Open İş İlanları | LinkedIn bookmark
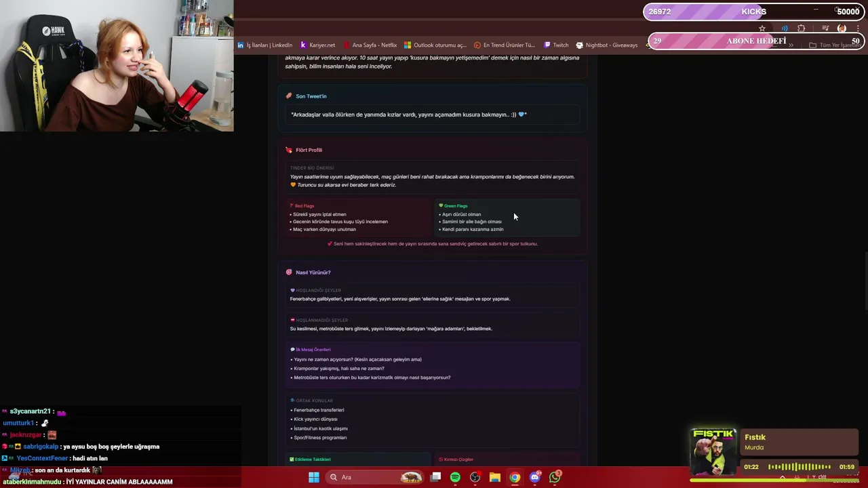 coord(265,45)
